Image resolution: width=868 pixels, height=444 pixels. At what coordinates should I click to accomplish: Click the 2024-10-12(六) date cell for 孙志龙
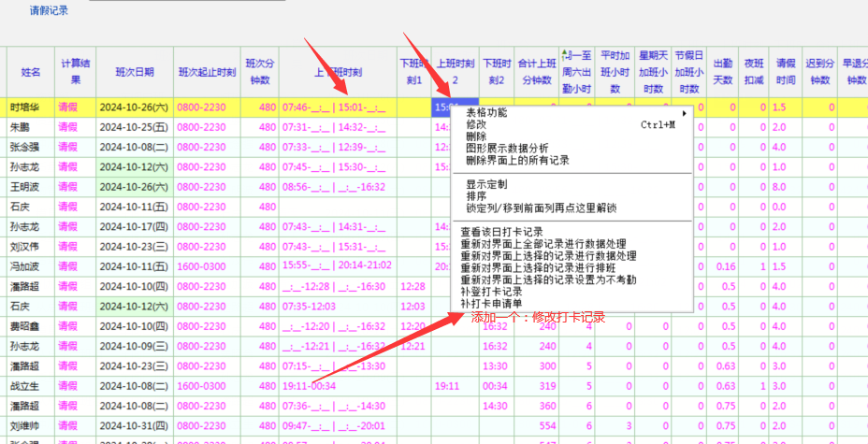click(135, 166)
